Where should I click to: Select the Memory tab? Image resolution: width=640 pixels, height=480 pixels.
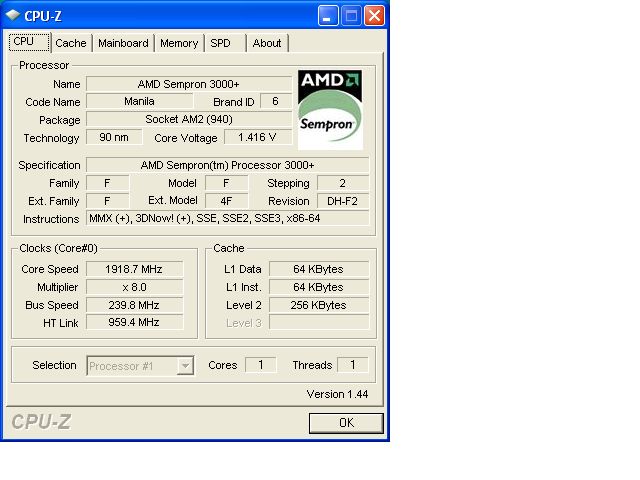click(179, 43)
